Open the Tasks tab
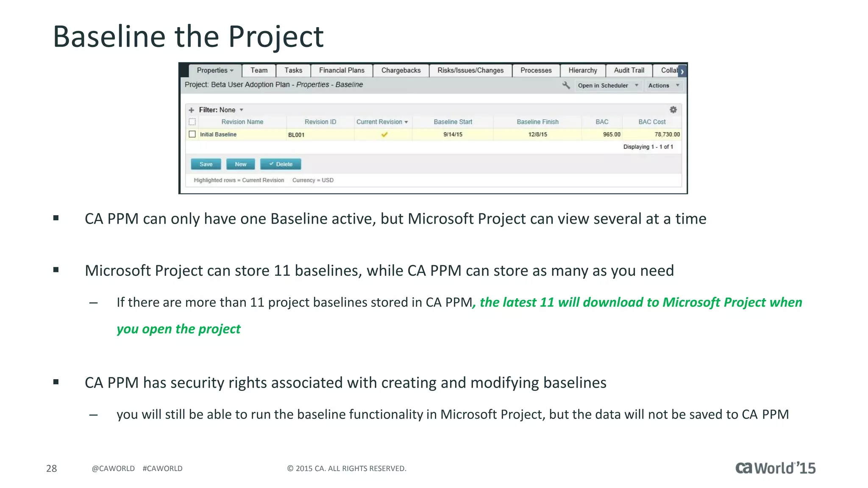The height and width of the screenshot is (488, 868). pos(293,70)
